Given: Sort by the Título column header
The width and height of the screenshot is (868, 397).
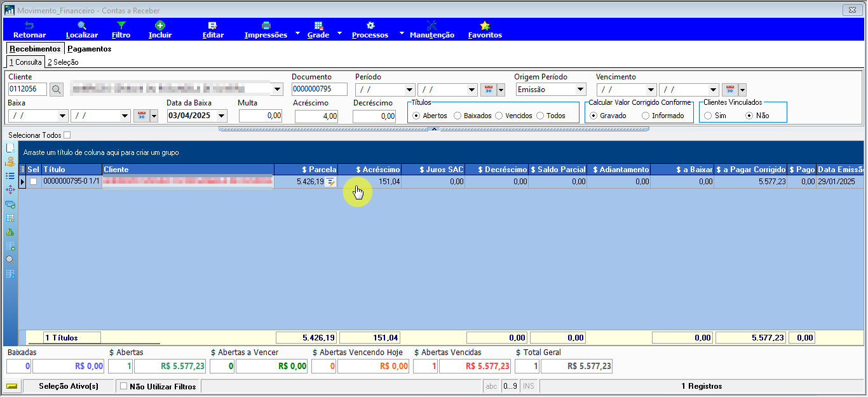Looking at the screenshot, I should click(72, 170).
